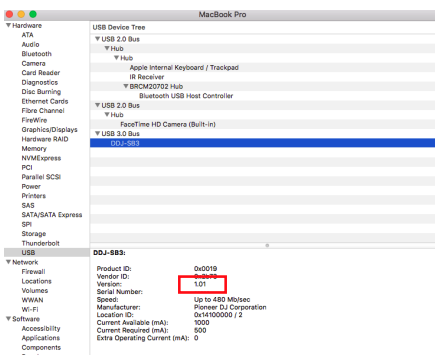Open Storage info

point(34,234)
